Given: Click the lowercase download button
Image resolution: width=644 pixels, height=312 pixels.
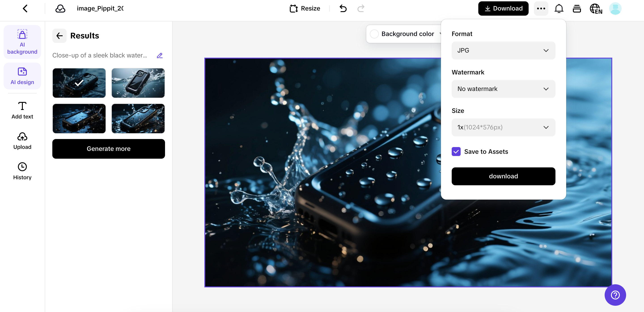Looking at the screenshot, I should (x=503, y=176).
